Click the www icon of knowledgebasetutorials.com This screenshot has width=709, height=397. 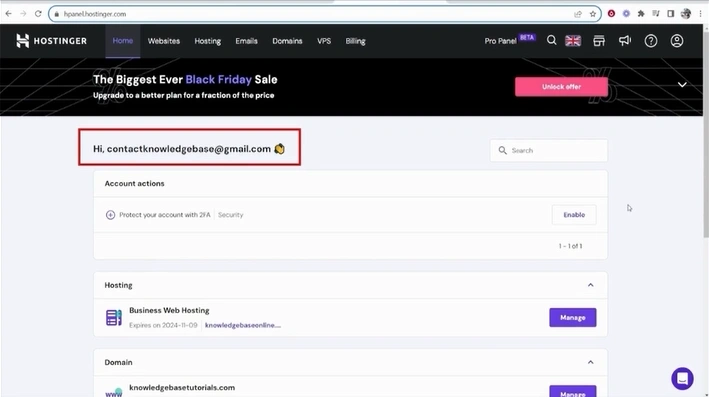[x=113, y=392]
